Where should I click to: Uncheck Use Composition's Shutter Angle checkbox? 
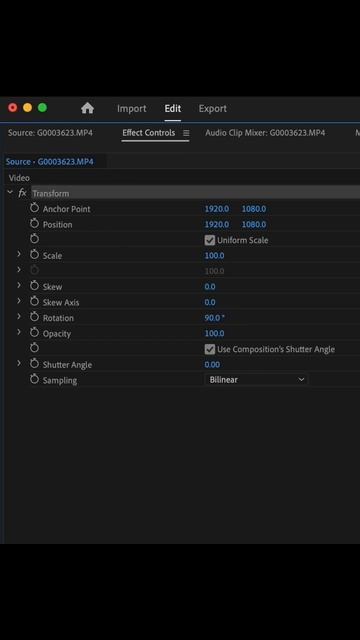pos(209,349)
